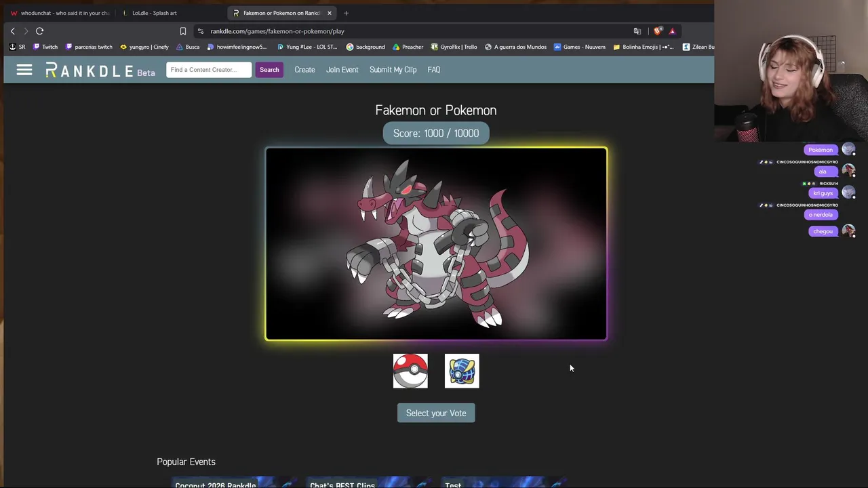Open the parcerias twitch bookmark
This screenshot has width=868, height=488.
click(89, 47)
